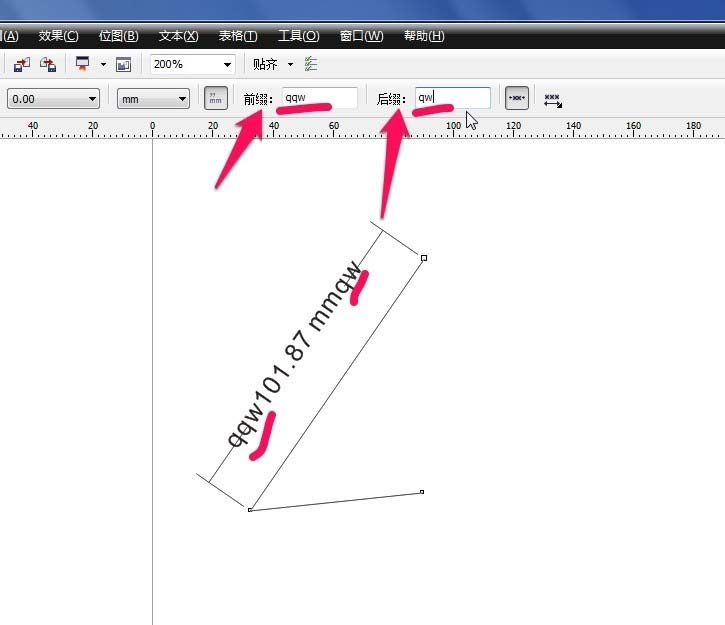The width and height of the screenshot is (725, 625).
Task: Open the 表格(T) menu
Action: click(x=238, y=36)
